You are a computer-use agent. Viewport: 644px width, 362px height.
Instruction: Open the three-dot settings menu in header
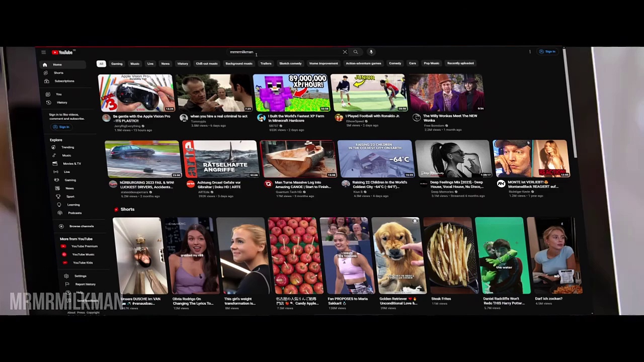pos(530,52)
